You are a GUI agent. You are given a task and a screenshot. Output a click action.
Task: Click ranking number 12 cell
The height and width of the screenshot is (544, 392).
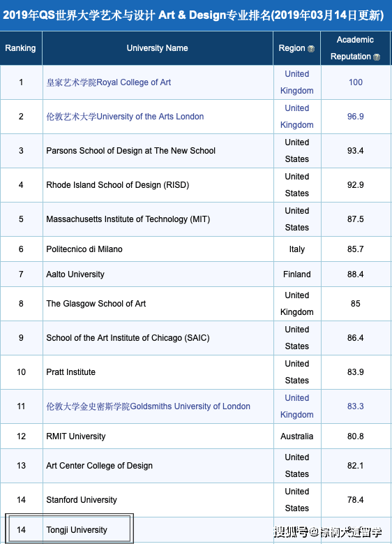click(21, 436)
